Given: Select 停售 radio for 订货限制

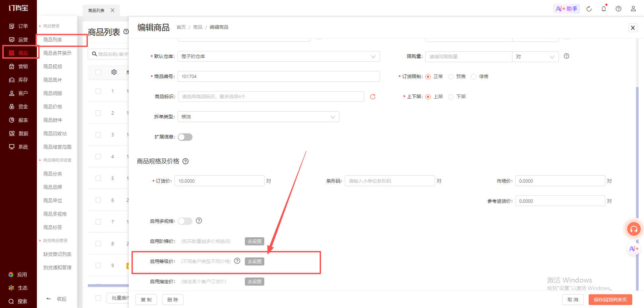Looking at the screenshot, I should (x=474, y=77).
